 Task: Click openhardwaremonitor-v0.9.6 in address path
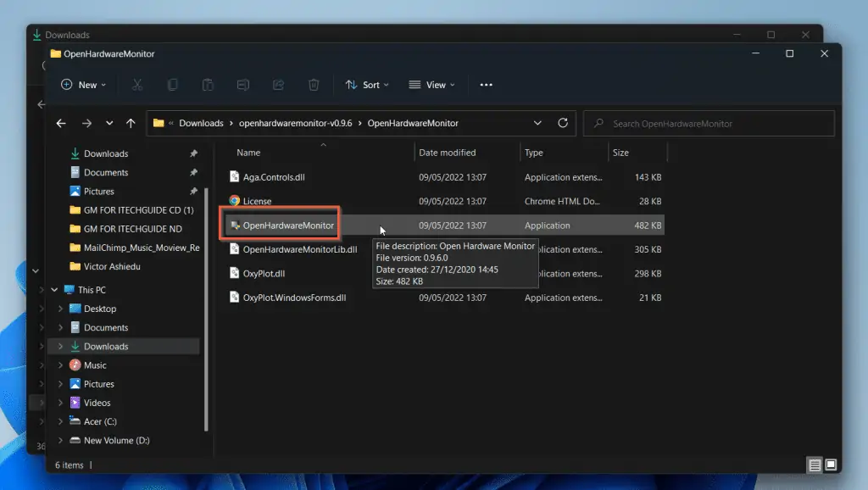(295, 123)
